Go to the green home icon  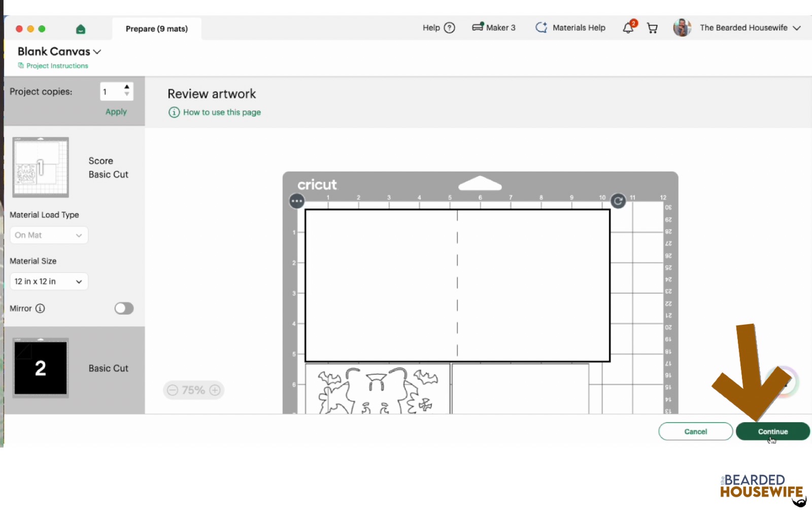[x=81, y=29]
